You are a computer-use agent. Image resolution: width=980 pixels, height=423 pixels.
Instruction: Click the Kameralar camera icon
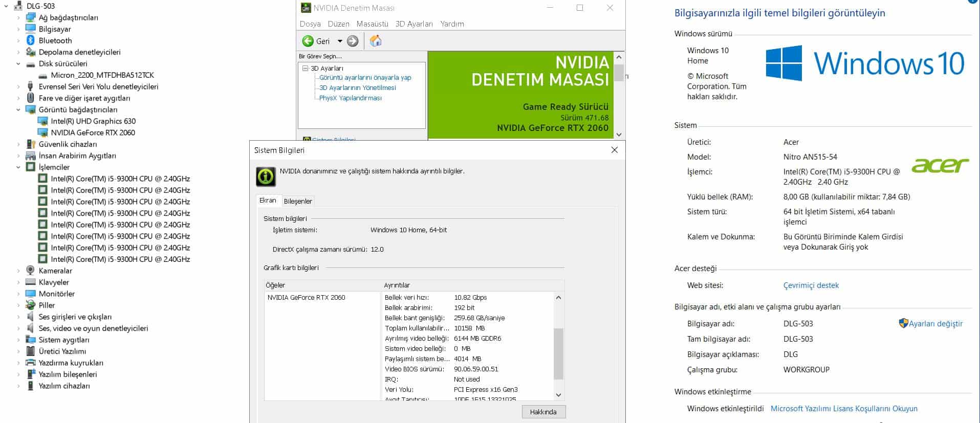coord(30,271)
